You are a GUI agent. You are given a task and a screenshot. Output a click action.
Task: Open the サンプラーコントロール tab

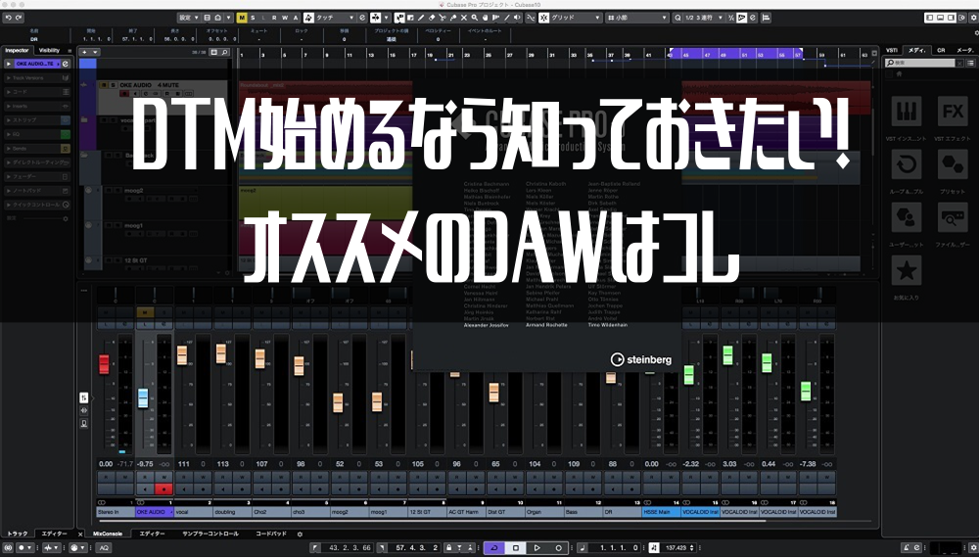coord(210,535)
